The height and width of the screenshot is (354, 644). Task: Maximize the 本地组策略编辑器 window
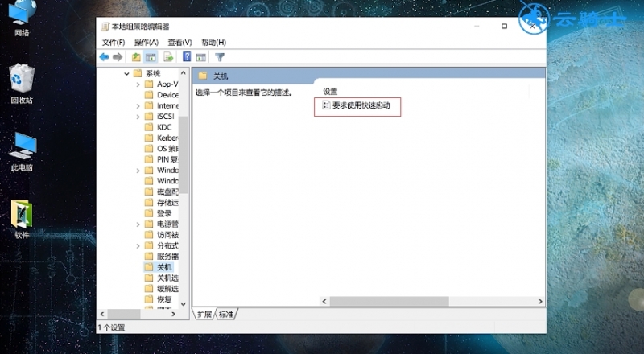(x=504, y=27)
